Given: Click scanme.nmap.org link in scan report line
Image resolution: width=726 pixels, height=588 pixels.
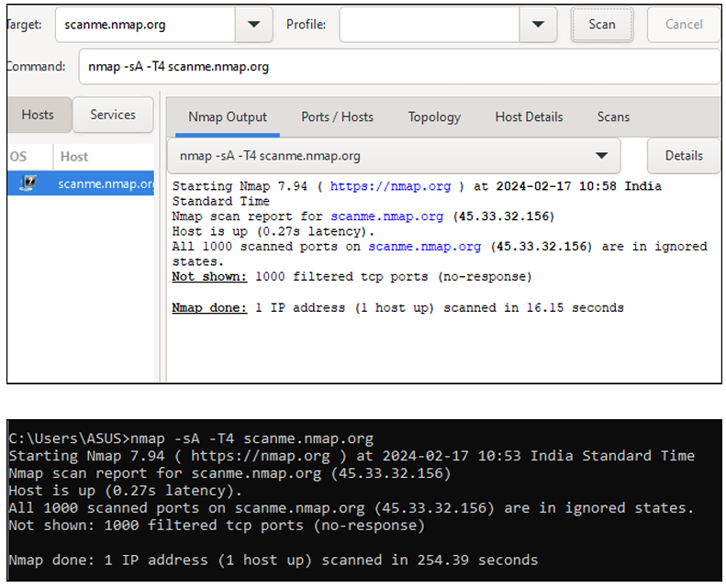Looking at the screenshot, I should click(x=386, y=216).
